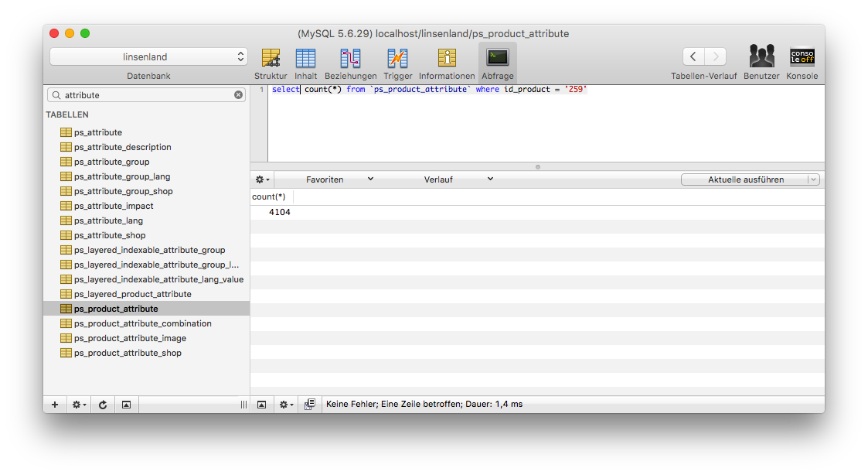Viewport: 868px width, 475px height.
Task: Go back in Tabellen-Verlauf
Action: click(x=693, y=56)
